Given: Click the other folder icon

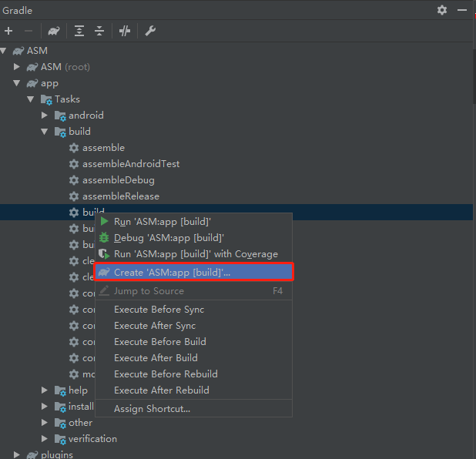Looking at the screenshot, I should pos(60,423).
